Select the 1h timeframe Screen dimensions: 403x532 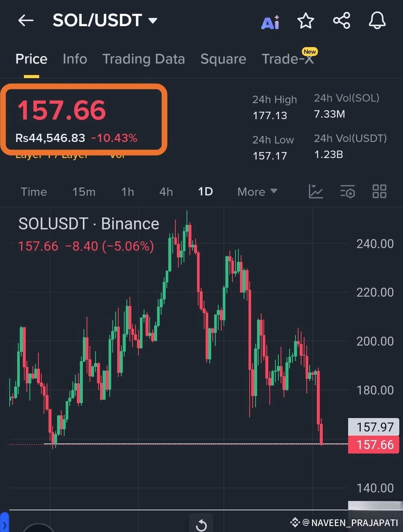click(128, 192)
